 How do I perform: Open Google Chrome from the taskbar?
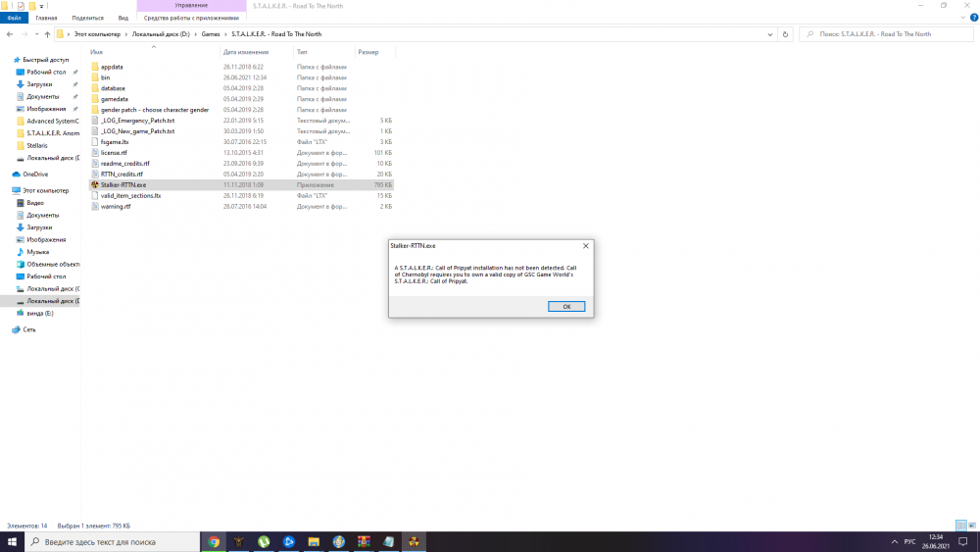point(214,541)
